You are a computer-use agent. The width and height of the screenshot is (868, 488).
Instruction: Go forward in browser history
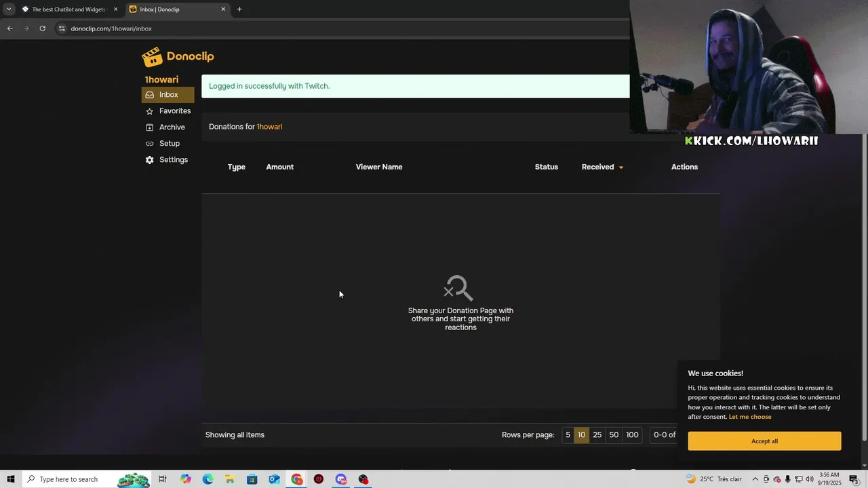tap(26, 28)
